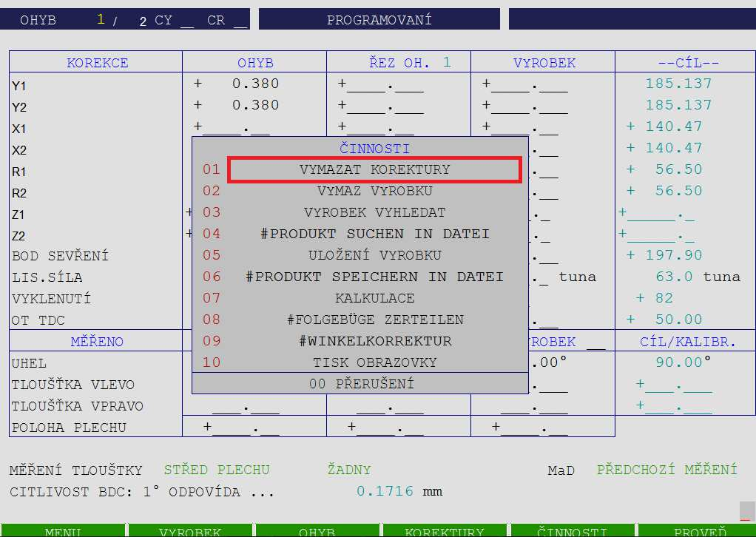Click the CÍL/KALIBR. header
Viewport: 756px width, 537px height.
pos(688,341)
